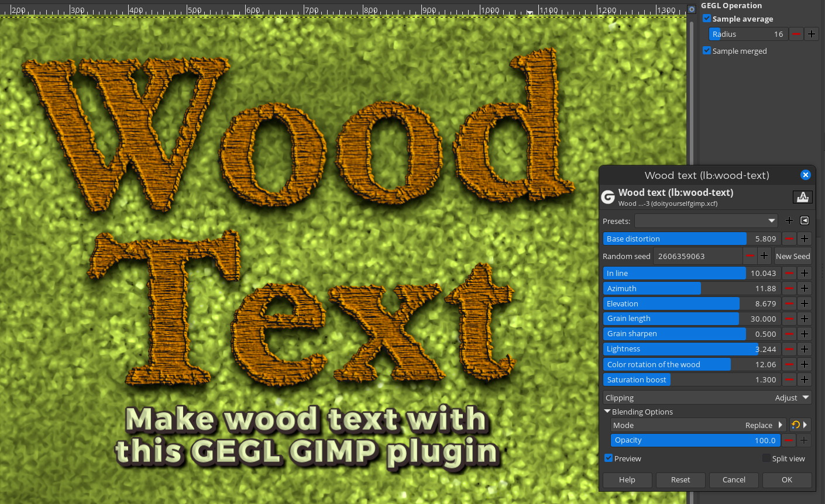The image size is (825, 504).
Task: Adjust the Color rotation of the wood slider
Action: [x=692, y=364]
